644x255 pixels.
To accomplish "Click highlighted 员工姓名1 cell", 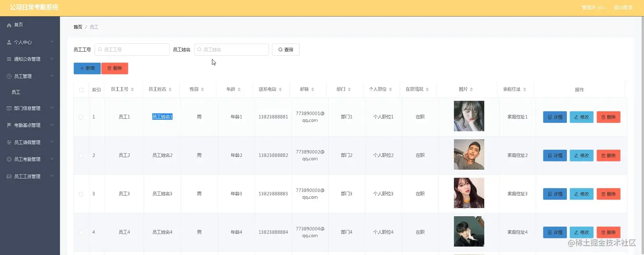I will pyautogui.click(x=162, y=117).
